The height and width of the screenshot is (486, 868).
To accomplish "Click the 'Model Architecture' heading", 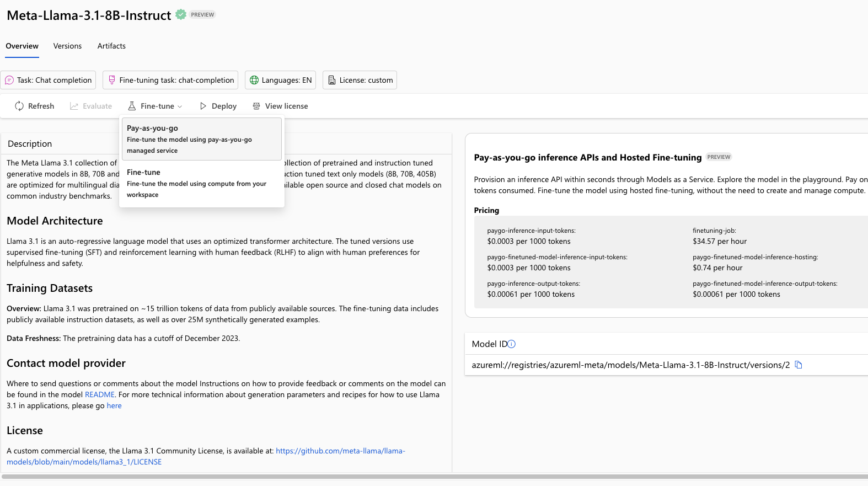I will pos(55,221).
